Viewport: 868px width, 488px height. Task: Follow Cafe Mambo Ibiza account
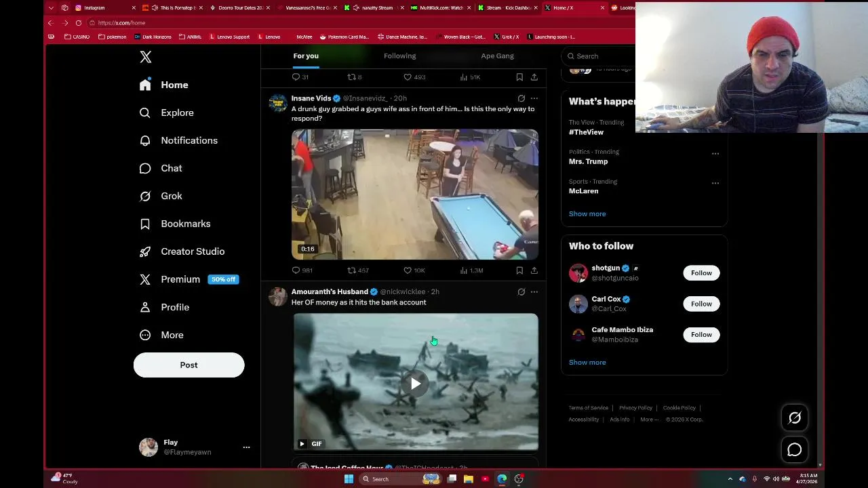point(701,335)
